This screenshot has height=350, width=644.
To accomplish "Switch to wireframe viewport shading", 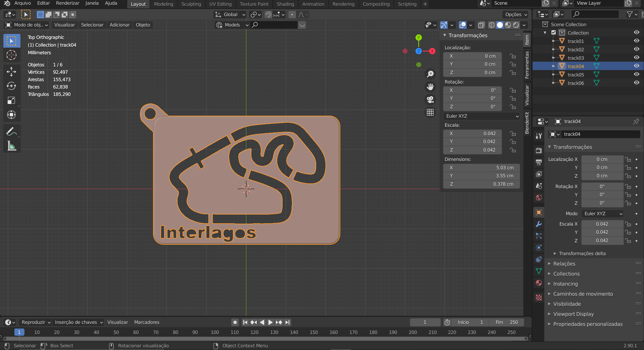I will 492,25.
